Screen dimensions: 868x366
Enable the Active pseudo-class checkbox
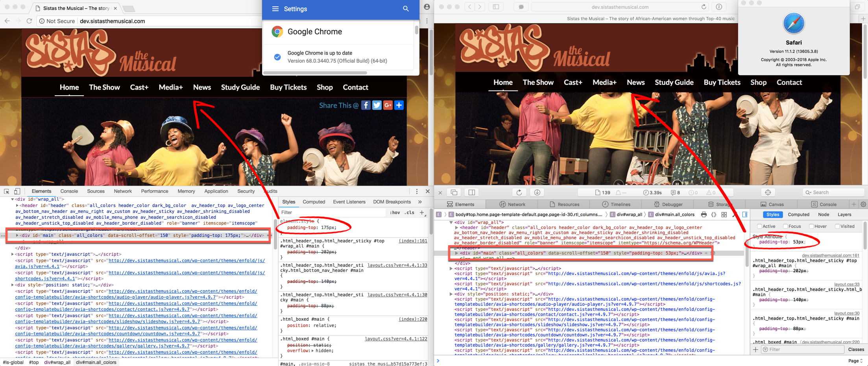point(759,226)
